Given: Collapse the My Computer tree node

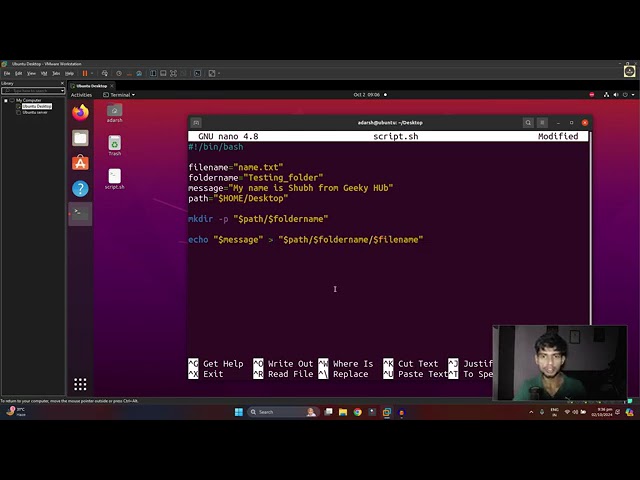Looking at the screenshot, I should 6,100.
